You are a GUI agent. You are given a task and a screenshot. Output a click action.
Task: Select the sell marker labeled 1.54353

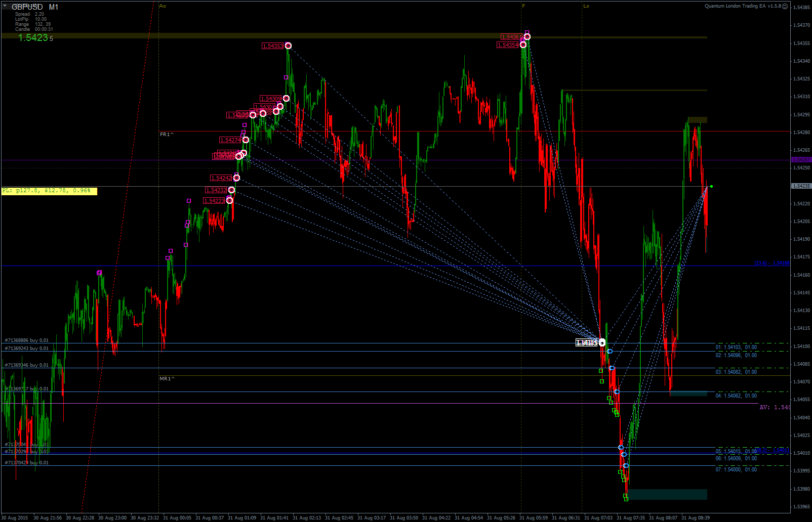pos(289,46)
